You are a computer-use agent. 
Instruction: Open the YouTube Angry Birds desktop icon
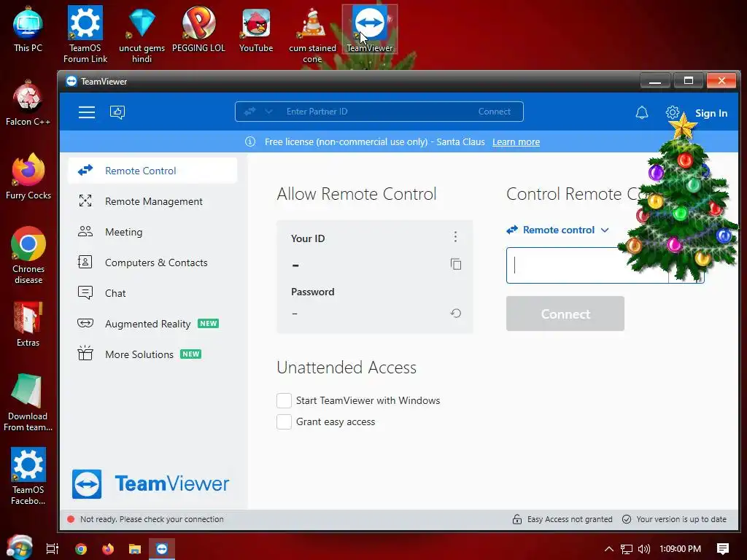[256, 29]
